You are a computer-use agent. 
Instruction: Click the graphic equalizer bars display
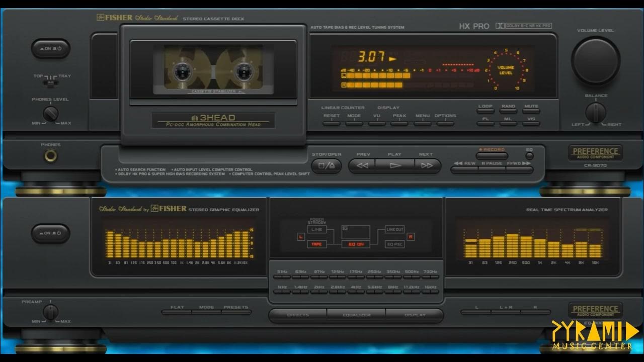click(x=179, y=241)
